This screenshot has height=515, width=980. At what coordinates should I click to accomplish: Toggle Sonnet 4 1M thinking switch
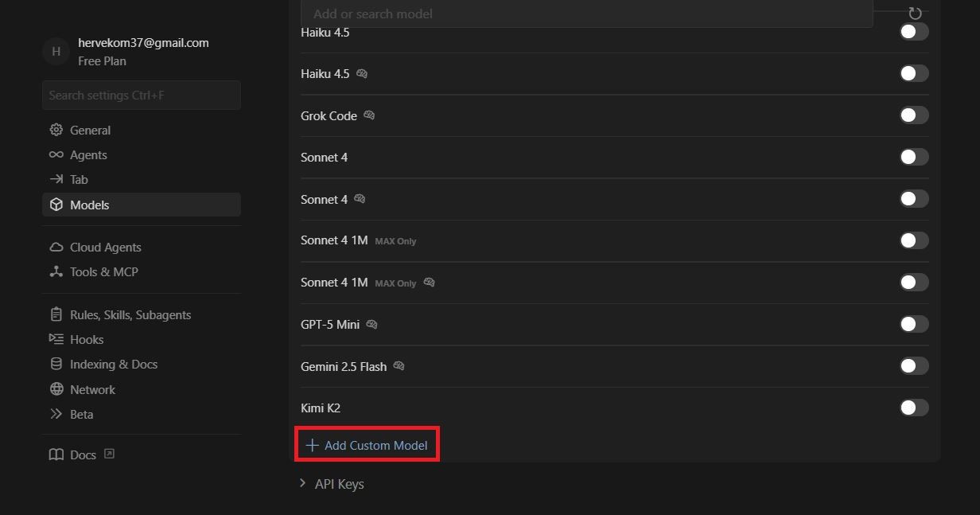[x=914, y=283]
